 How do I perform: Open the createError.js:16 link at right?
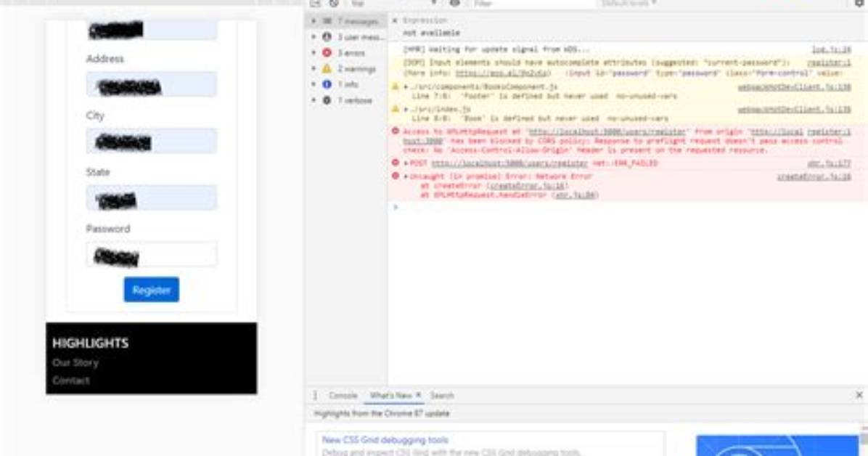point(814,176)
